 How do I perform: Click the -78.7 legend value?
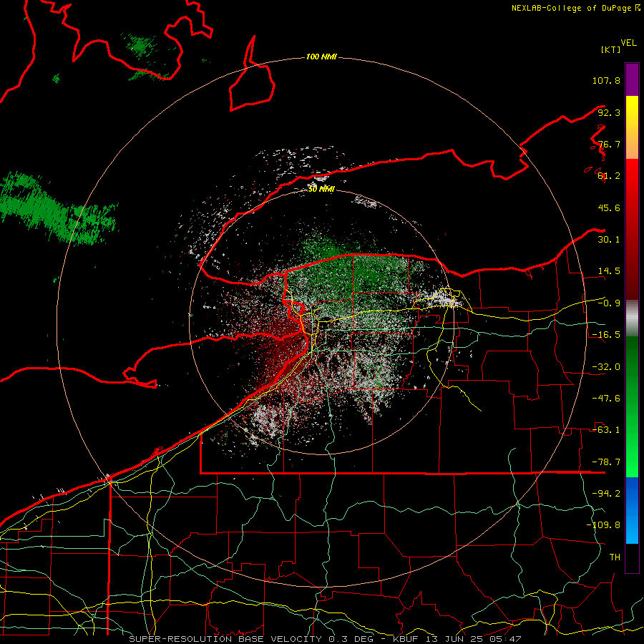click(606, 462)
